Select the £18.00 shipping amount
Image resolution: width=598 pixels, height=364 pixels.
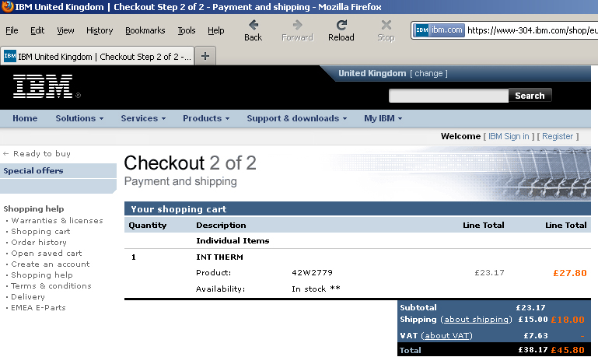pyautogui.click(x=568, y=320)
